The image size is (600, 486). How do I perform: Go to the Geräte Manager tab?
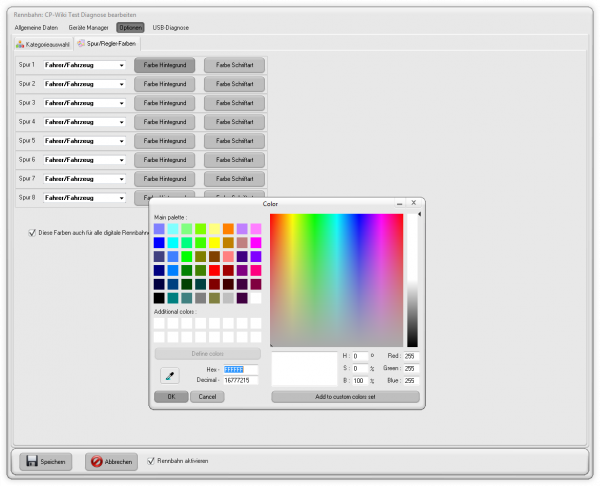(x=89, y=27)
